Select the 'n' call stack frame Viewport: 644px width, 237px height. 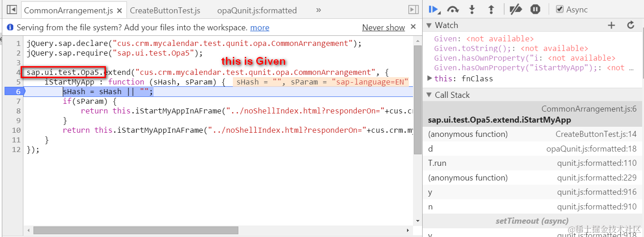click(x=533, y=207)
